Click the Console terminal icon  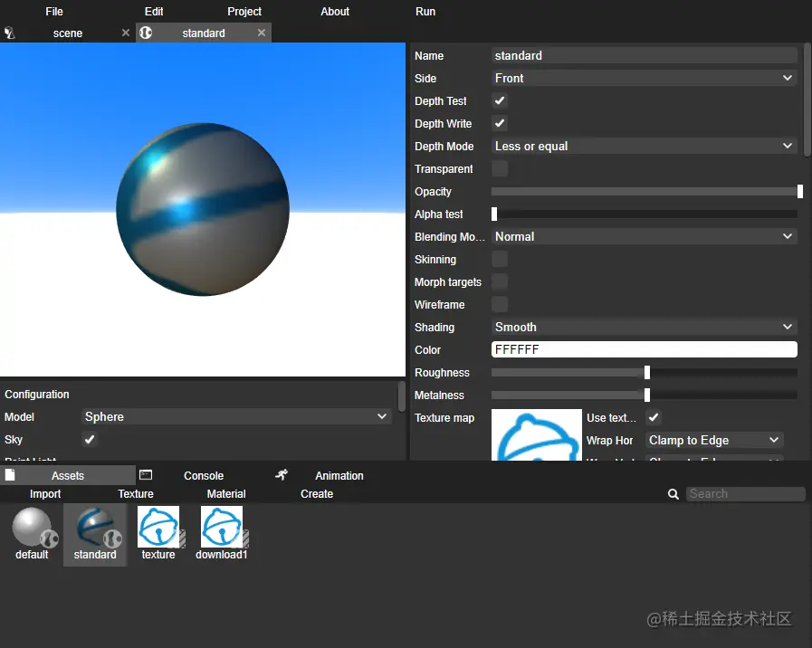click(146, 474)
